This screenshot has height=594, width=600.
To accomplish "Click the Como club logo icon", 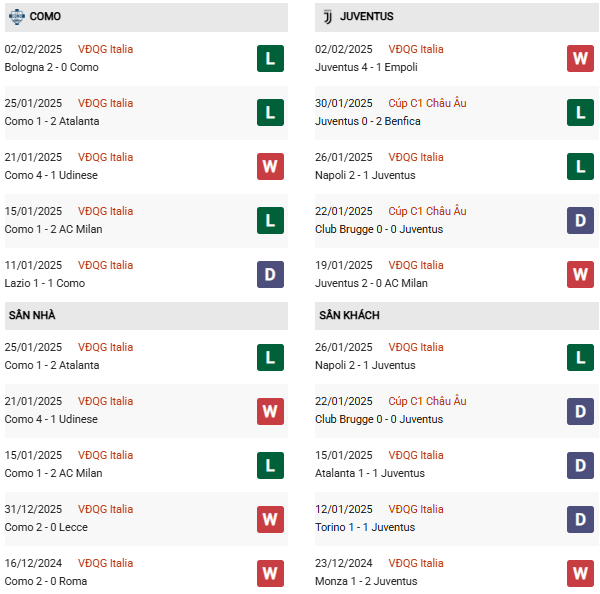I will pos(16,16).
